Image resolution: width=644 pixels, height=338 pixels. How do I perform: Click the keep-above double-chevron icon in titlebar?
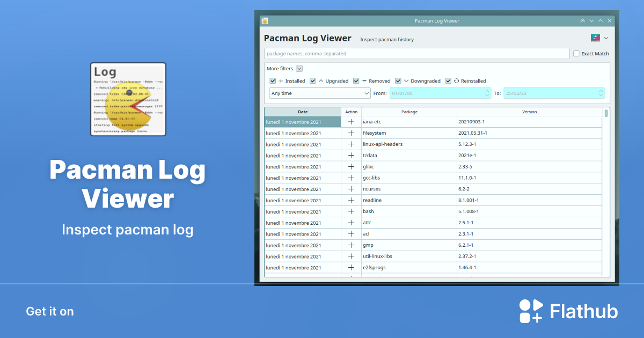[x=582, y=20]
